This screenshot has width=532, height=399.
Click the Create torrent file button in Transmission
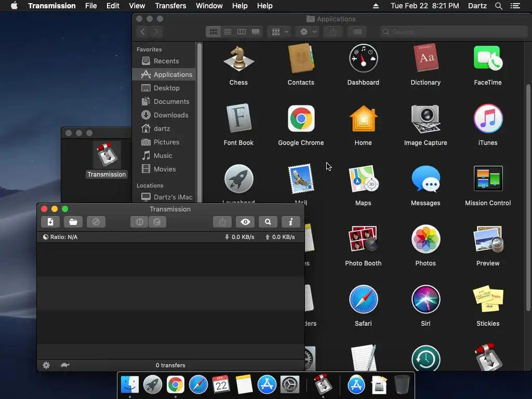pyautogui.click(x=50, y=222)
